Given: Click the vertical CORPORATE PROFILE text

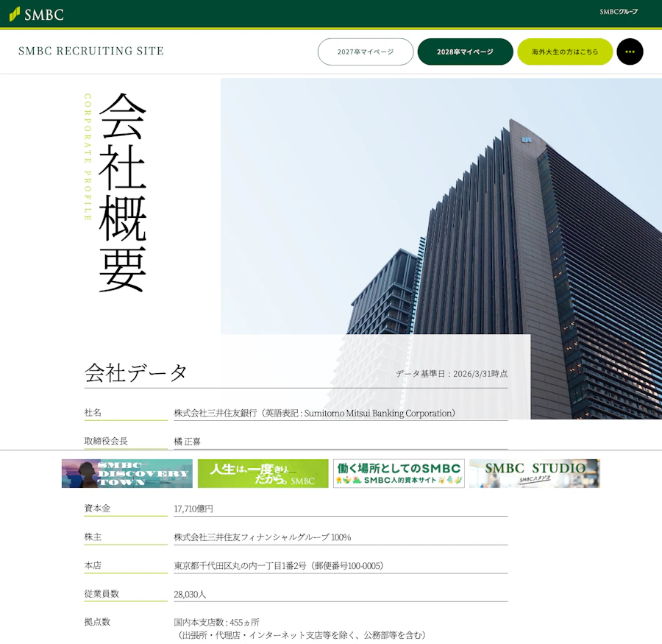Looking at the screenshot, I should click(x=88, y=157).
